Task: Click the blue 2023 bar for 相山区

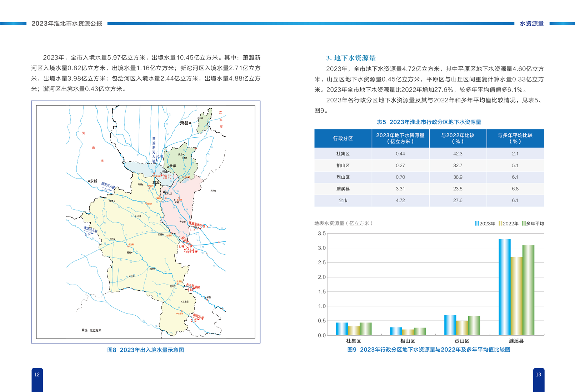Action: tap(396, 331)
